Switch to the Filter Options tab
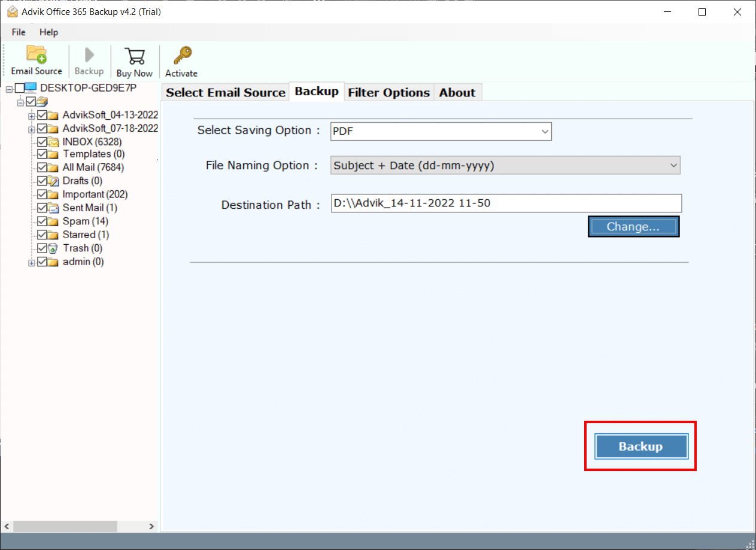 point(389,92)
